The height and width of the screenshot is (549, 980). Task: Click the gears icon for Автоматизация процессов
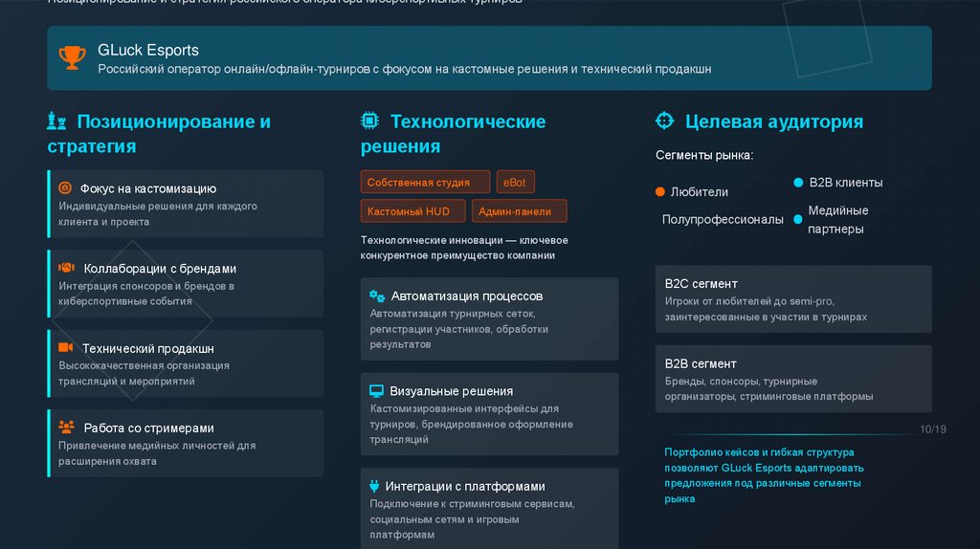pyautogui.click(x=377, y=296)
